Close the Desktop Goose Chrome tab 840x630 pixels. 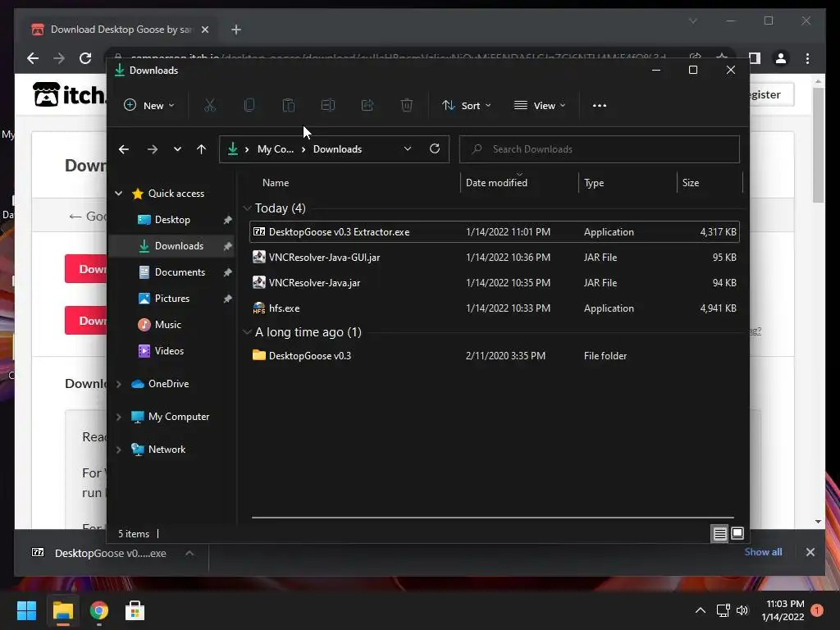(204, 30)
